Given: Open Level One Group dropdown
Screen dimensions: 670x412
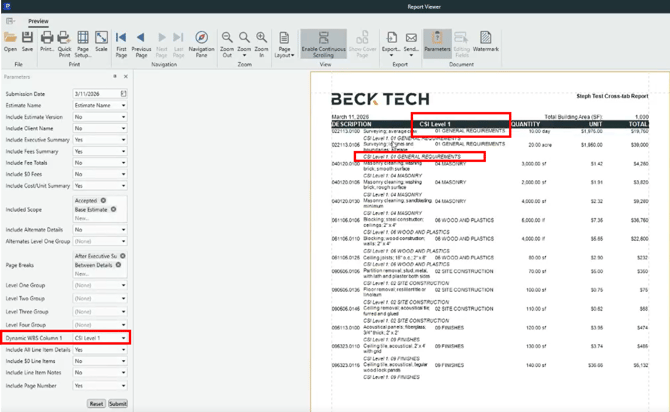Looking at the screenshot, I should coord(123,285).
